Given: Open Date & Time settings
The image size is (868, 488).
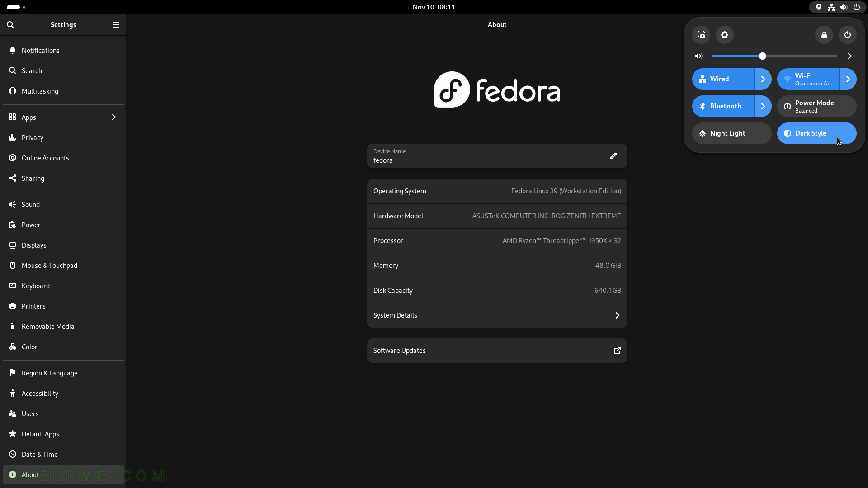Looking at the screenshot, I should point(63,454).
